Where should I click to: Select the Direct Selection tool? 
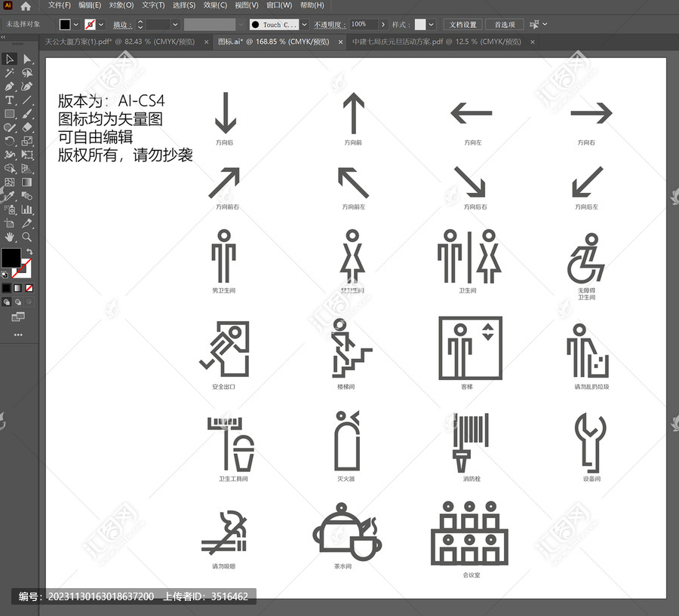pos(27,59)
